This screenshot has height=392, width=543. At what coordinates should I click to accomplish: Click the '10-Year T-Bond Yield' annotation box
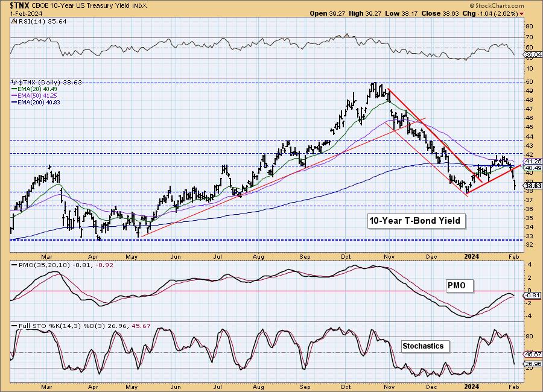tap(416, 221)
